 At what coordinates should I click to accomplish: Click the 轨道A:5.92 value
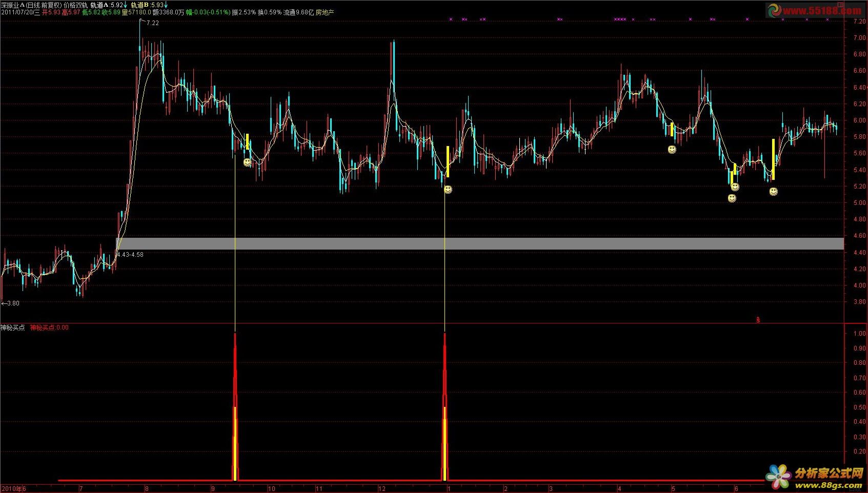[107, 5]
